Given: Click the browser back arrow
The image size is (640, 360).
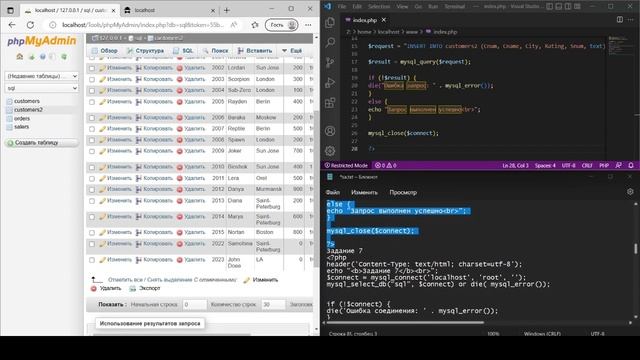Looking at the screenshot, I should coord(12,25).
